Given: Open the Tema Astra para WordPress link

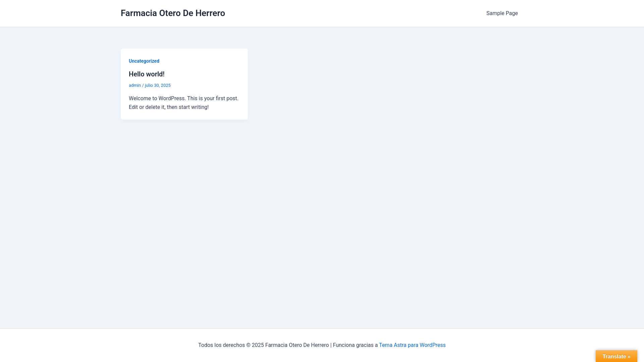Looking at the screenshot, I should (x=412, y=345).
